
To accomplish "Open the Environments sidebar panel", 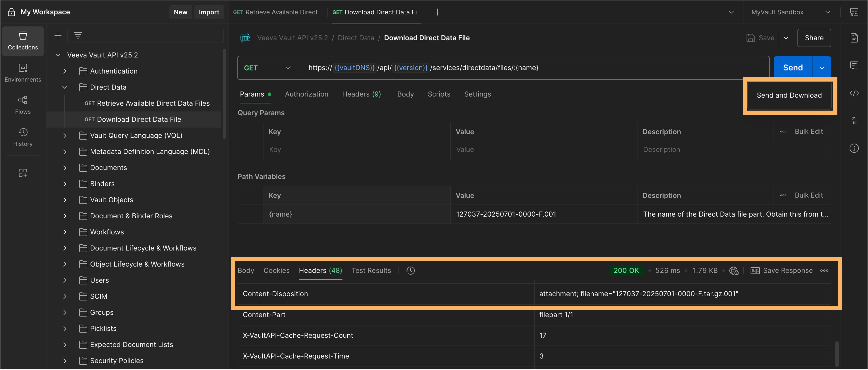I will pos(22,72).
